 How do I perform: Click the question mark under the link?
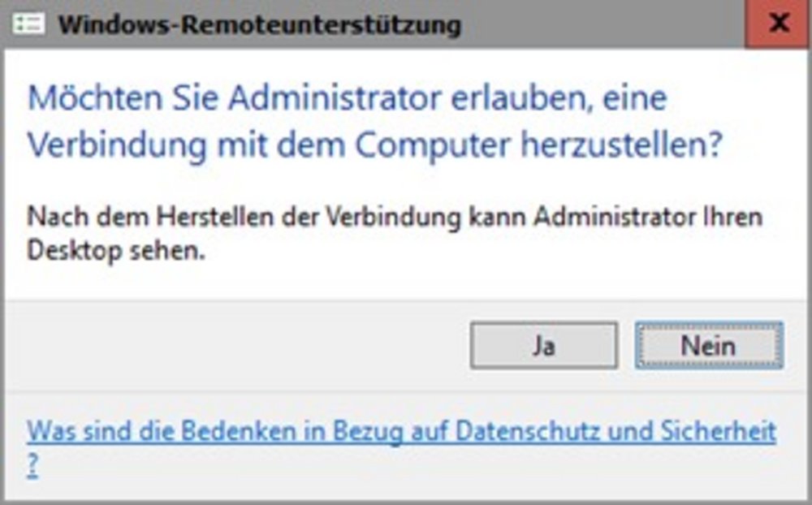click(32, 466)
